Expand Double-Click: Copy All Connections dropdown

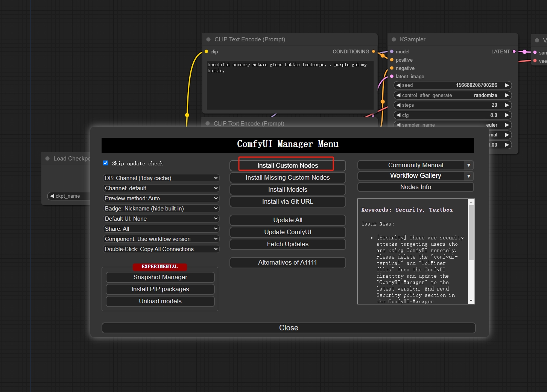pos(161,249)
